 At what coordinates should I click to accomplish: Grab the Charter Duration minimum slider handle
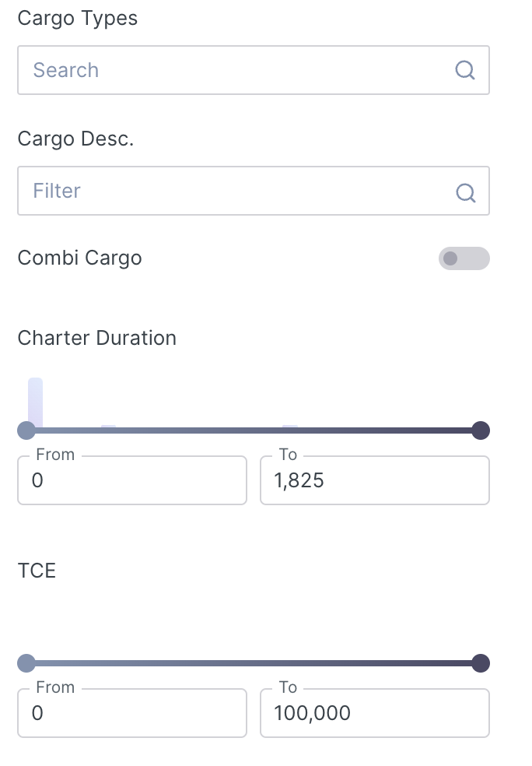coord(26,430)
